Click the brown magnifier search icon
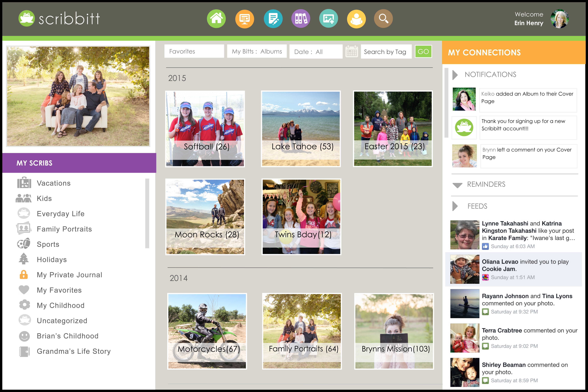Viewport: 588px width, 392px height. point(383,19)
